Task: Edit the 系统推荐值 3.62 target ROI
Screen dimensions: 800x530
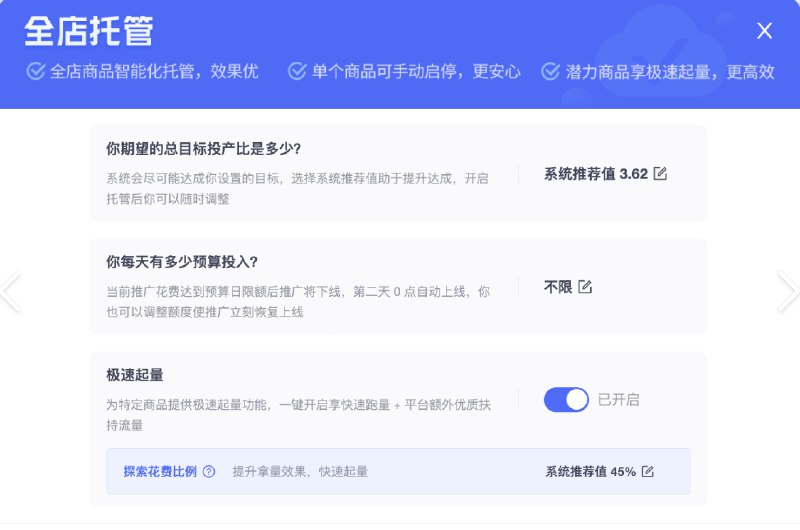Action: click(x=660, y=173)
